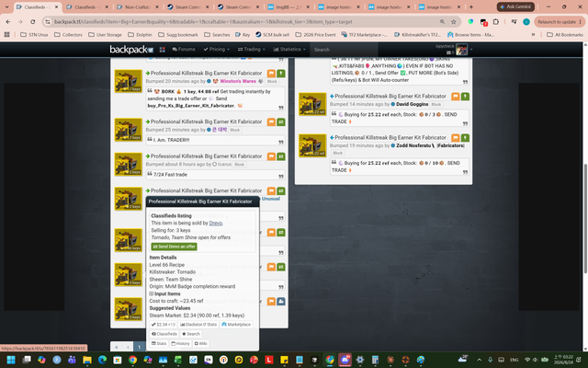The width and height of the screenshot is (588, 368).
Task: Block the seller of I. Am. TRADER!!! listing
Action: (235, 130)
